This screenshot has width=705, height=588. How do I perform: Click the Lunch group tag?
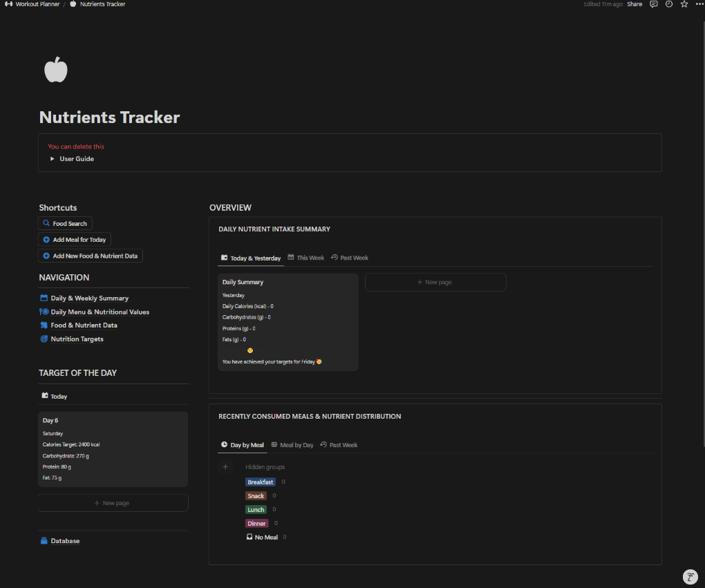(x=256, y=510)
